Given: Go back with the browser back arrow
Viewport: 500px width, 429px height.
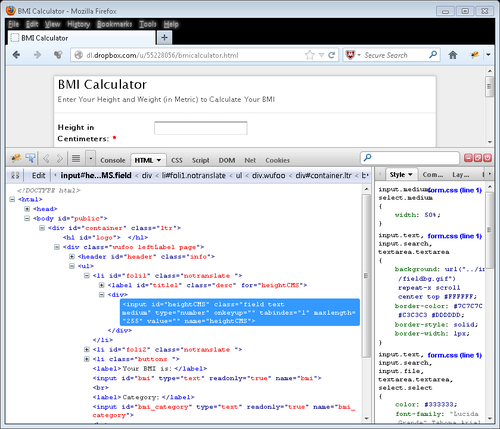Looking at the screenshot, I should [16, 55].
